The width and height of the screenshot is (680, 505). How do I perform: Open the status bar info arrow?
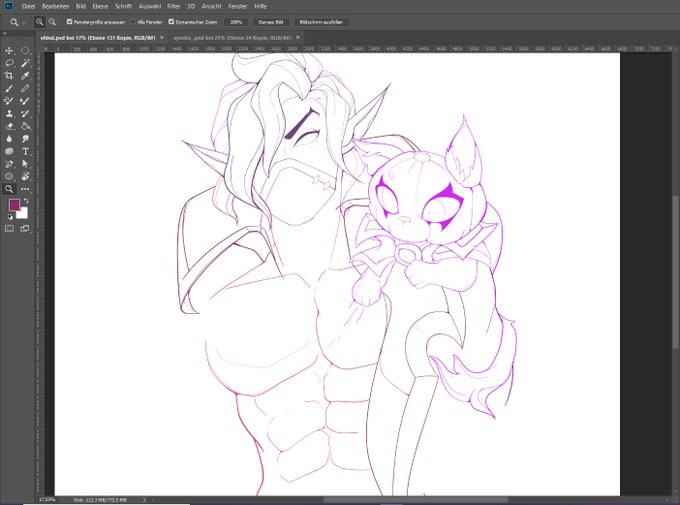tap(144, 500)
